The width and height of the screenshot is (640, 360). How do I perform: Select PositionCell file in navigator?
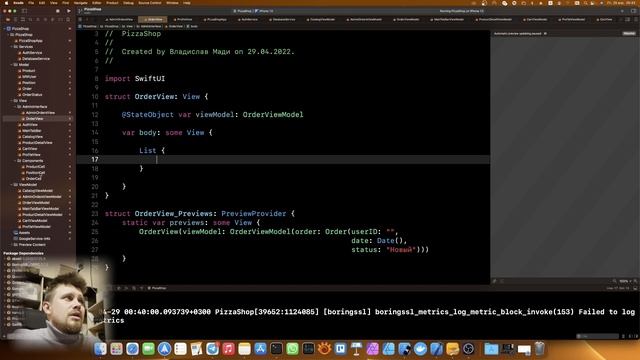pos(36,173)
